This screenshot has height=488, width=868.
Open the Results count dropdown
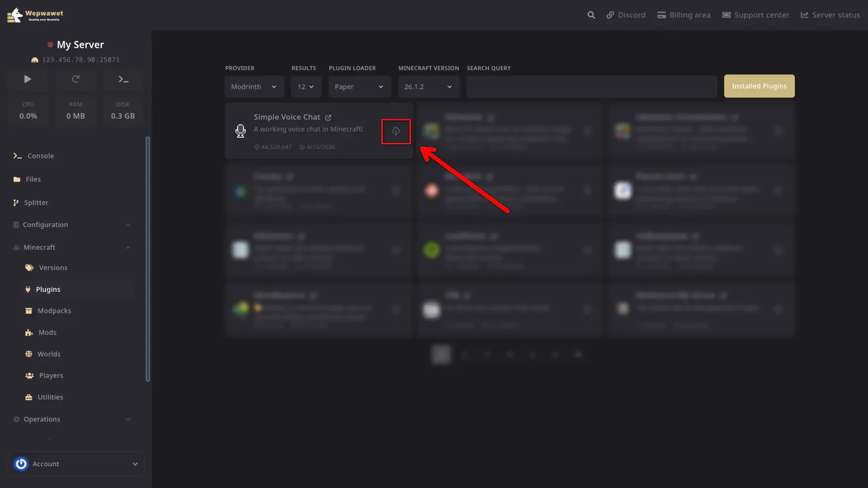pyautogui.click(x=306, y=87)
